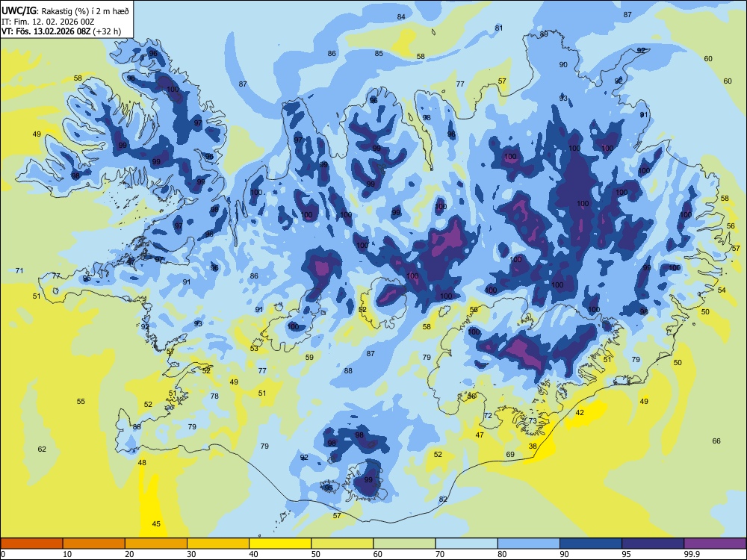The height and width of the screenshot is (560, 747).
Task: Click the humidity value '62' on the map
Action: 42,449
